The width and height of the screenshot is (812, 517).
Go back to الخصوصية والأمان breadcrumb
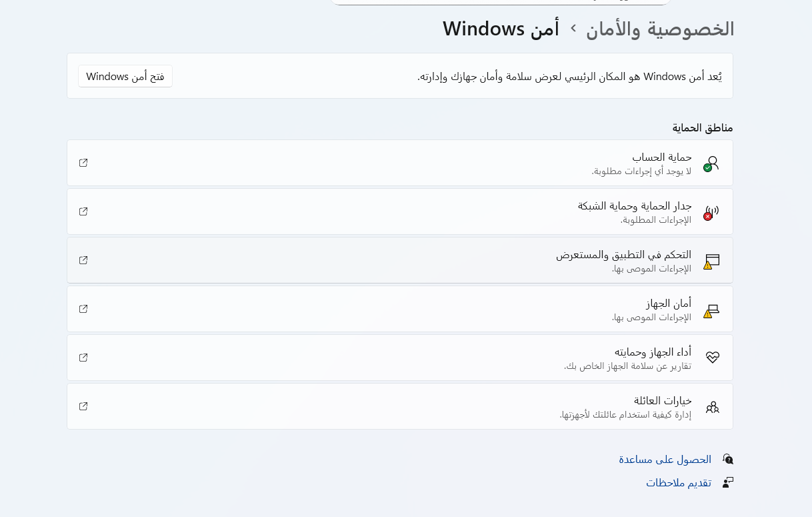tap(660, 29)
